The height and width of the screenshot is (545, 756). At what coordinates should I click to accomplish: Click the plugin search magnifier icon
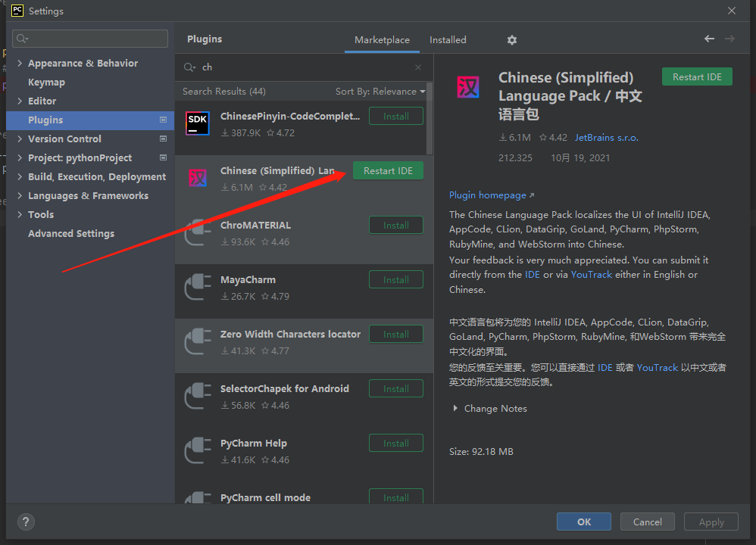(x=189, y=67)
